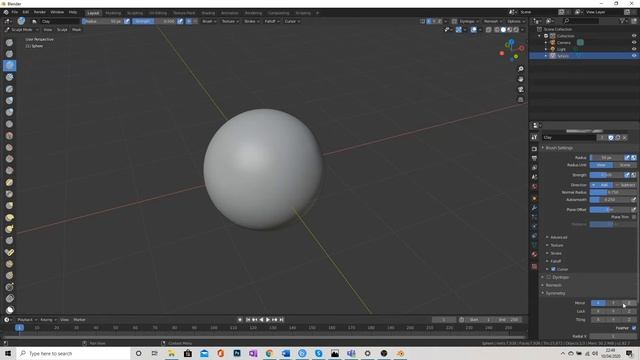Image resolution: width=640 pixels, height=360 pixels.
Task: Click the viewport pan hand icon
Action: [520, 79]
